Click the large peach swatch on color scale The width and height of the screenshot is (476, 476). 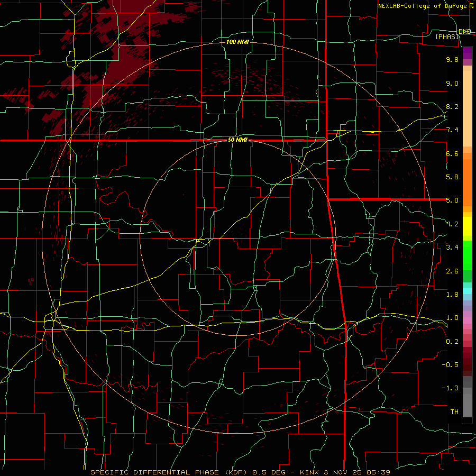[467, 108]
